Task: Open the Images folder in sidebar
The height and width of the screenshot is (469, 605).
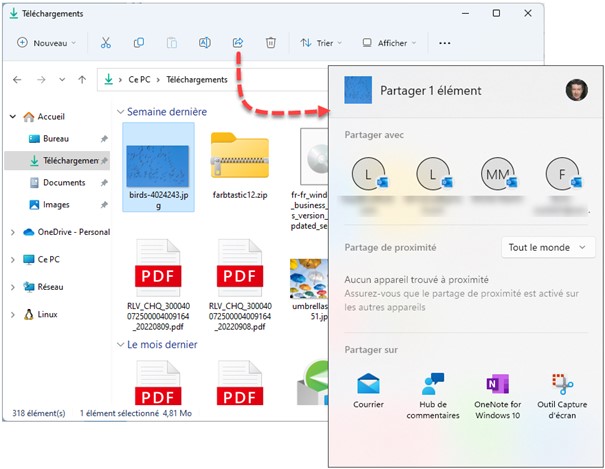Action: pyautogui.click(x=55, y=205)
